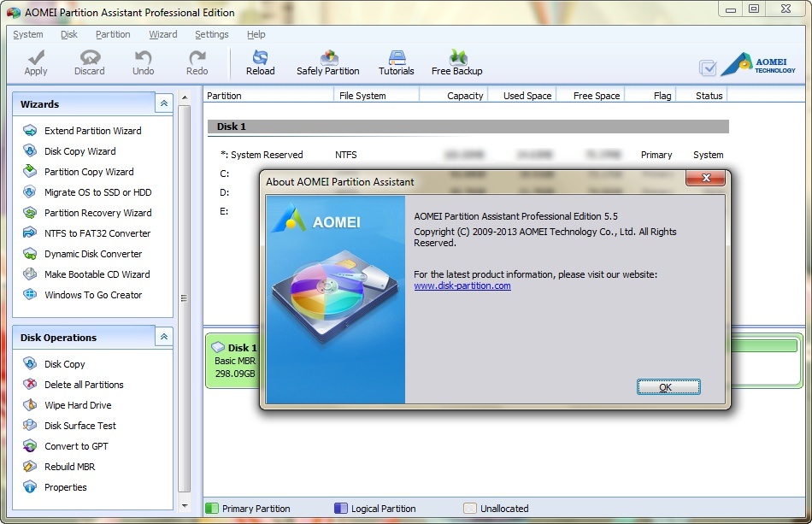
Task: Click the checkmark icon beside AOMEI logo
Action: 708,68
